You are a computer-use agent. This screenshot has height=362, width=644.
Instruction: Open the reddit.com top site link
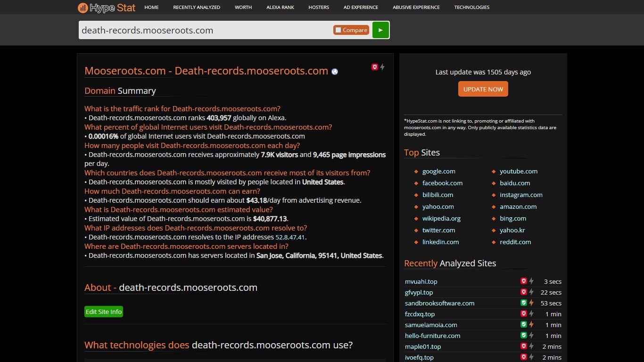click(x=515, y=242)
